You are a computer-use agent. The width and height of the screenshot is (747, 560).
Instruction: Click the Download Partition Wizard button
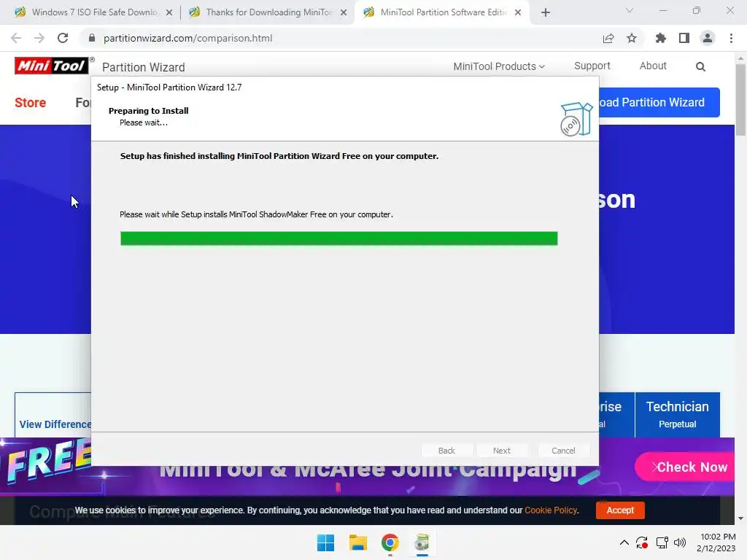[659, 102]
